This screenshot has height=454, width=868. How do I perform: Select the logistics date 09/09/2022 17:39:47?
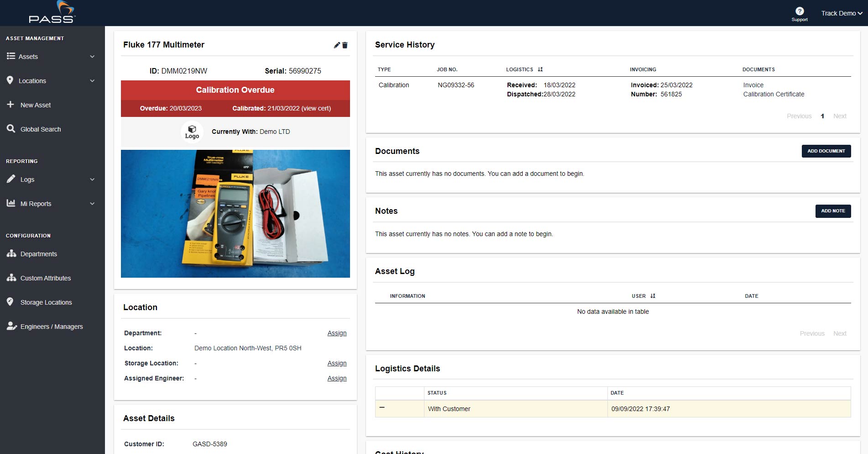[x=641, y=409]
